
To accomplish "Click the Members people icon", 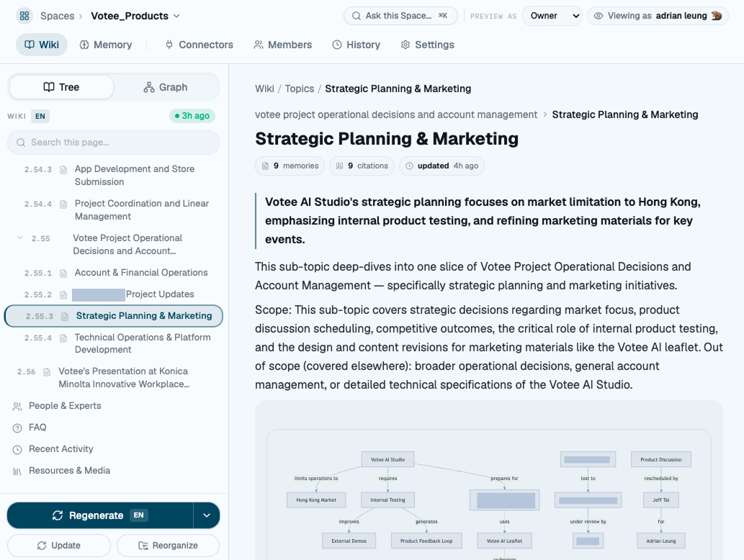I will tap(258, 45).
